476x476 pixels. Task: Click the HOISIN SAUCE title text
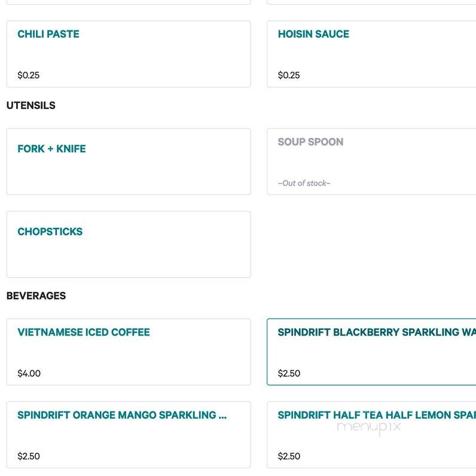pyautogui.click(x=313, y=34)
